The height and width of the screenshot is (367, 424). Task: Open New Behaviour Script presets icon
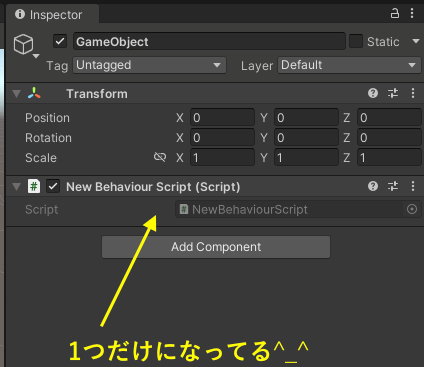point(393,186)
